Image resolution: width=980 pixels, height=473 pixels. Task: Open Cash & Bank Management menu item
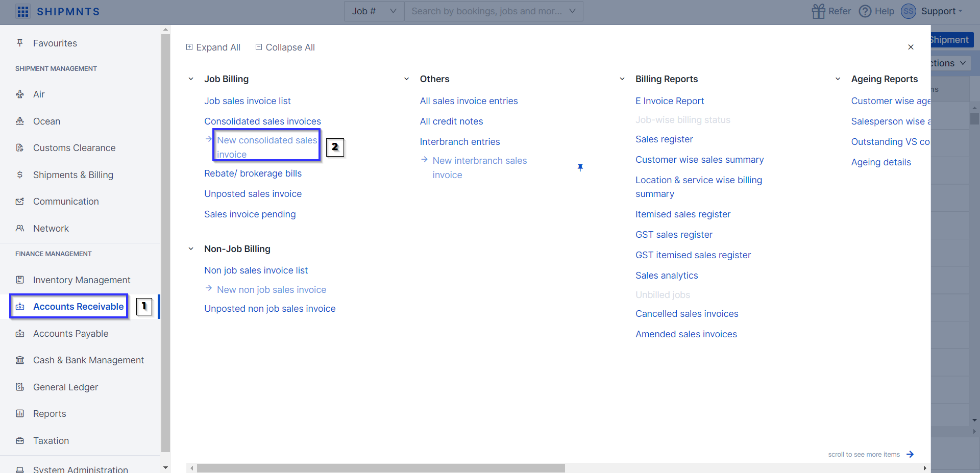click(88, 360)
